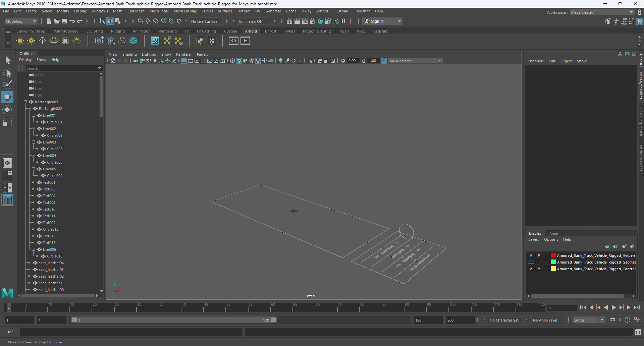Open the Arnold RenderView shelf icon
Screen dimensions: 644x346
pyautogui.click(x=234, y=41)
